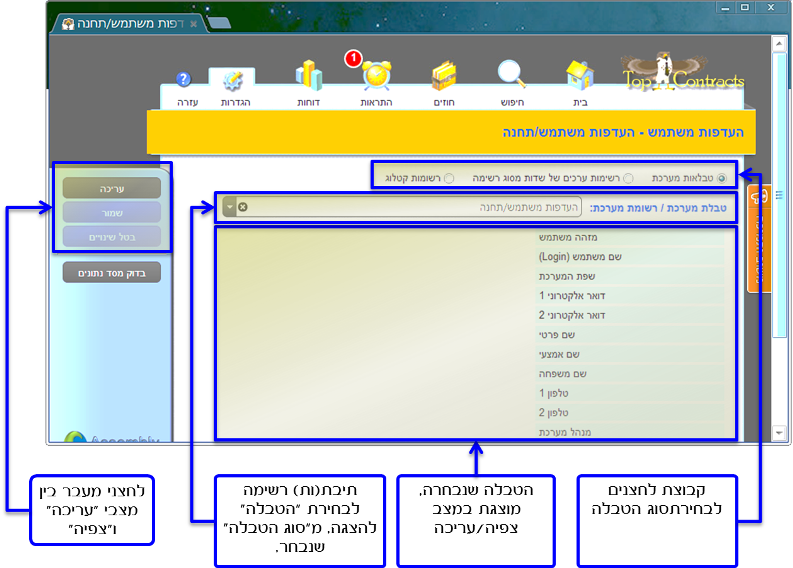The height and width of the screenshot is (568, 793).
Task: Click the שמור save button
Action: pos(112,213)
